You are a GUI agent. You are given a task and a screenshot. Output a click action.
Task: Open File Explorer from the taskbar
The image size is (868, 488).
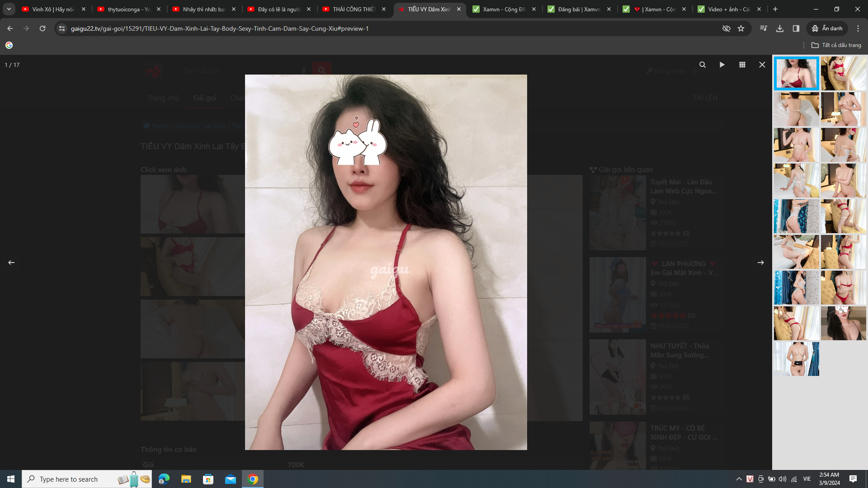pyautogui.click(x=186, y=479)
